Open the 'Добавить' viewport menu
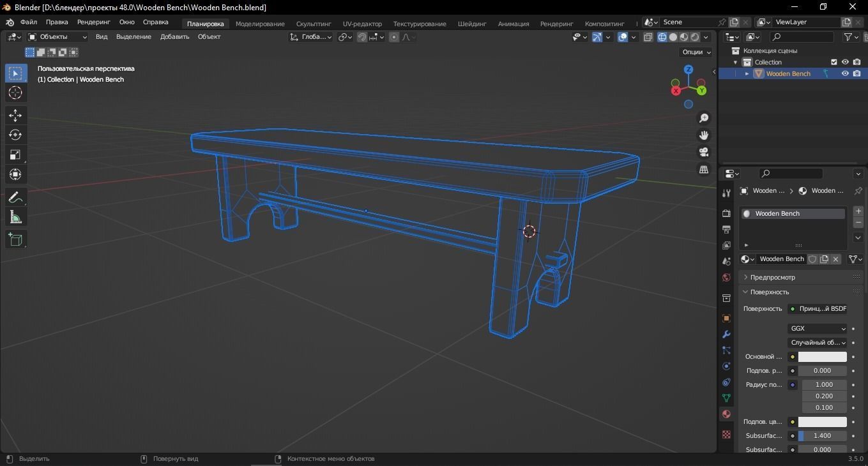 (x=174, y=37)
